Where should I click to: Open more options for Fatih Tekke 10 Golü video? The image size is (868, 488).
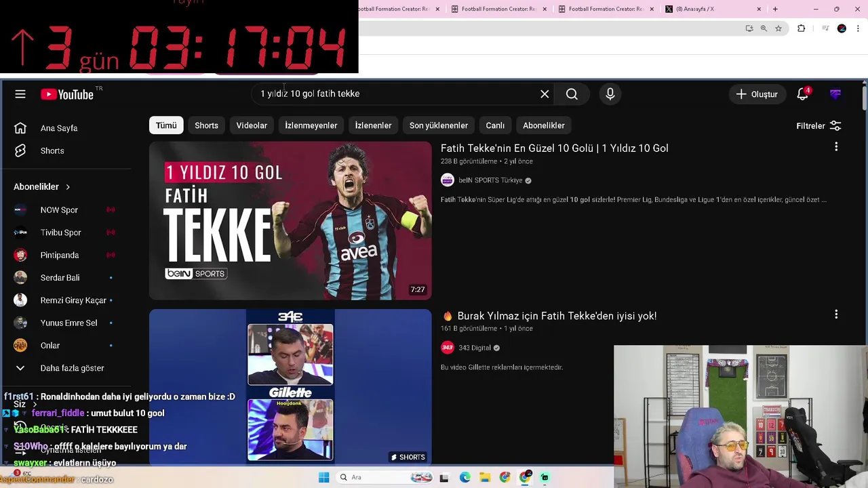[836, 147]
